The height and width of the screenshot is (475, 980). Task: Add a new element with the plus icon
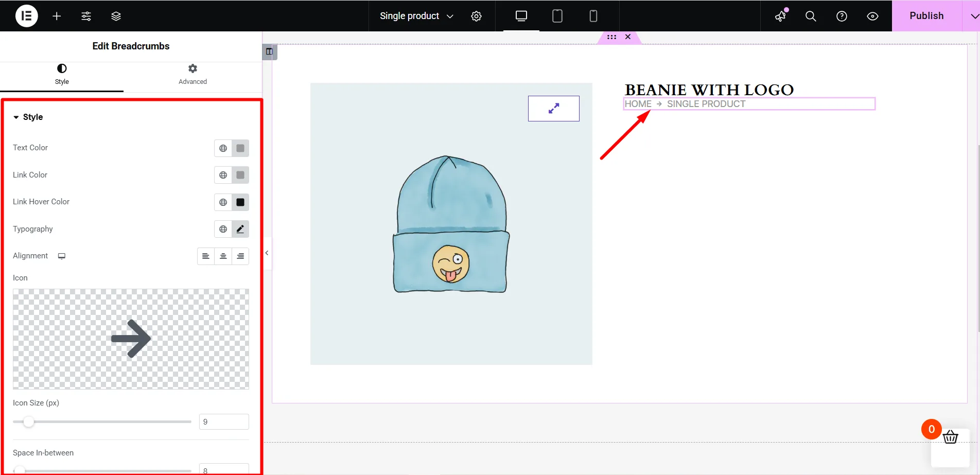pyautogui.click(x=56, y=15)
